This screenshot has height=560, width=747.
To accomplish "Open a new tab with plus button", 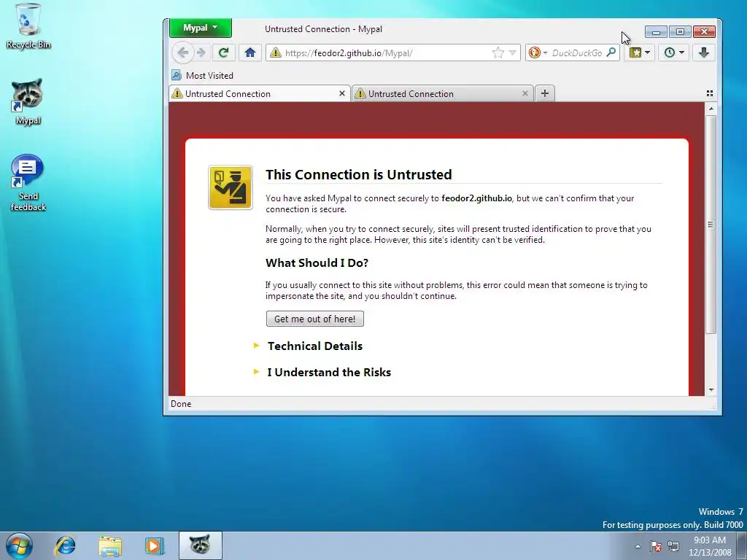I will click(545, 94).
